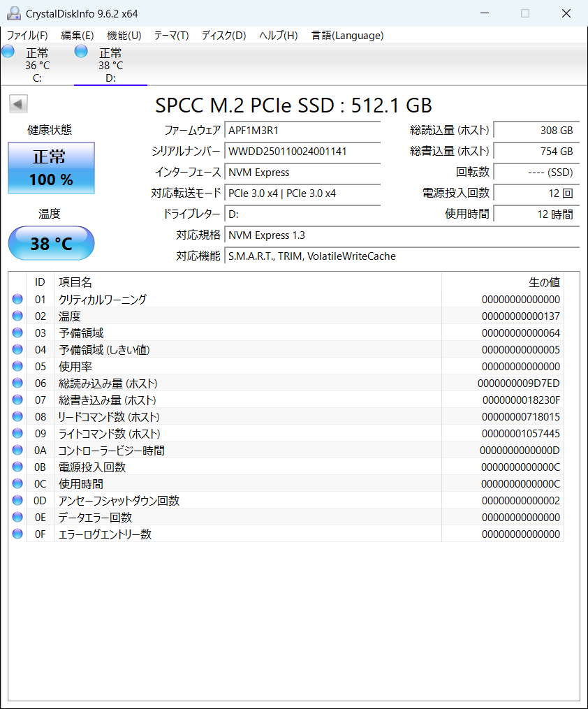This screenshot has height=709, width=588.
Task: Close the CrystalDiskInfo window
Action: [566, 13]
